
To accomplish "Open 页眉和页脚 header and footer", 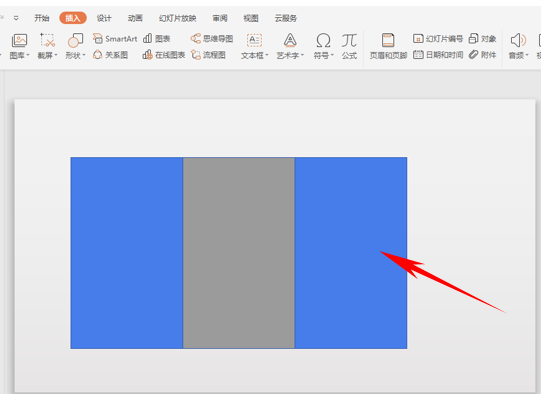I will (x=388, y=46).
